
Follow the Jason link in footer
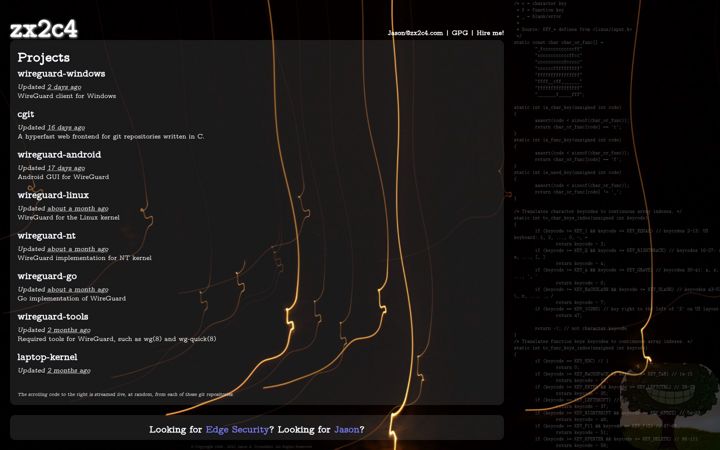tap(347, 430)
